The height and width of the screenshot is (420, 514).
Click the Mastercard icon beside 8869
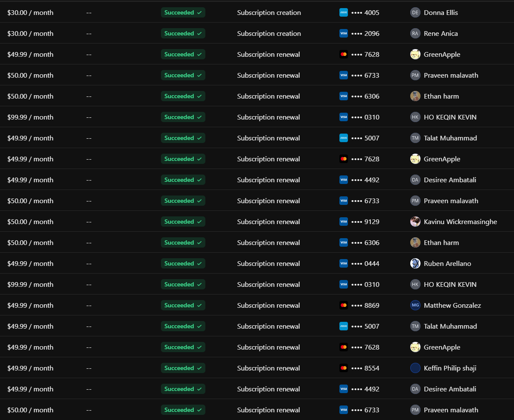344,306
